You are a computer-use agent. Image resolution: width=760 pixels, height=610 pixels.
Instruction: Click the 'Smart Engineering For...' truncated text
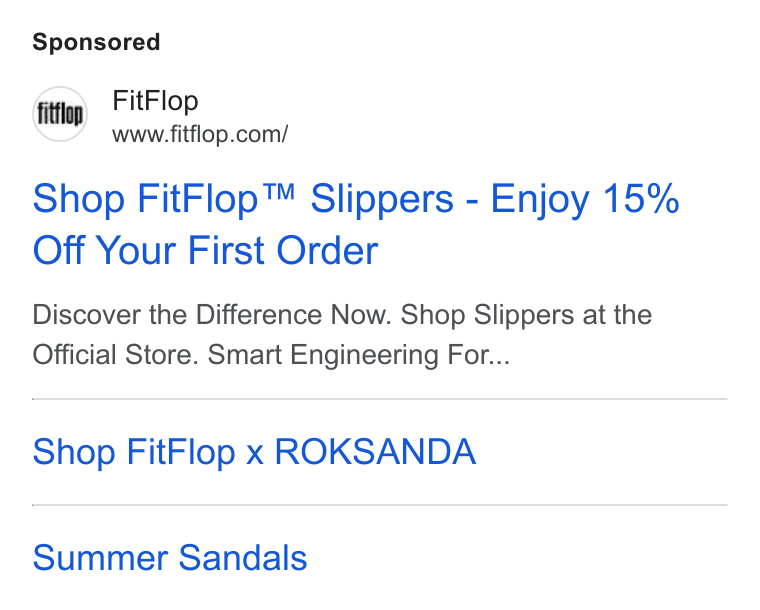coord(359,355)
